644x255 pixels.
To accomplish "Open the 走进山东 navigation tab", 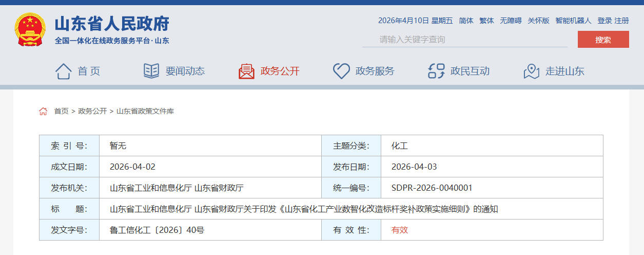I will pos(565,71).
